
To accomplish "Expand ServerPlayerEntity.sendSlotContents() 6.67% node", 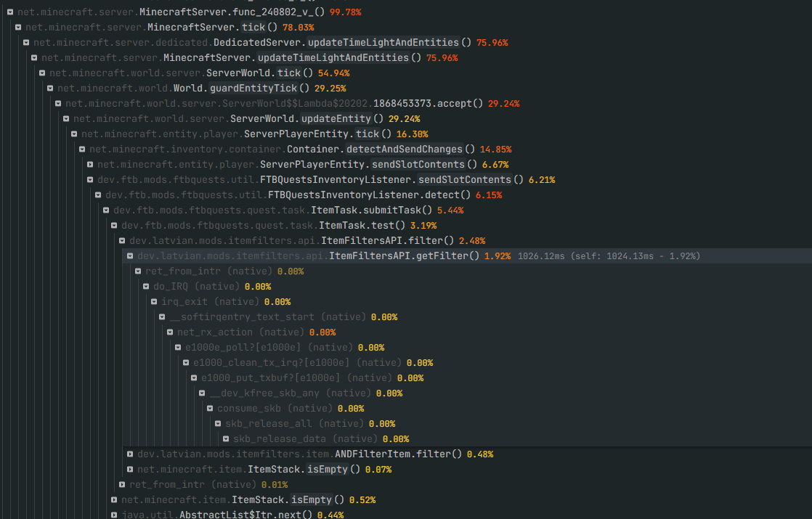I will pos(90,165).
